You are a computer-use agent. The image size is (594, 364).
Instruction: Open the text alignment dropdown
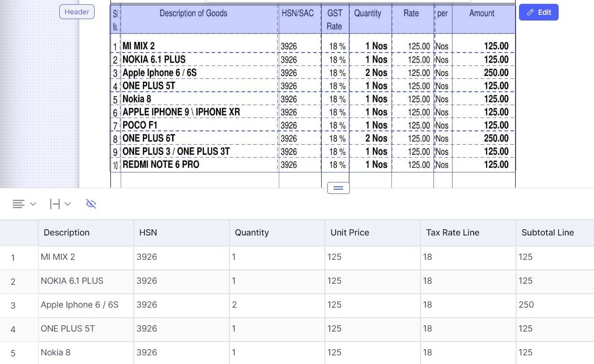tap(24, 204)
